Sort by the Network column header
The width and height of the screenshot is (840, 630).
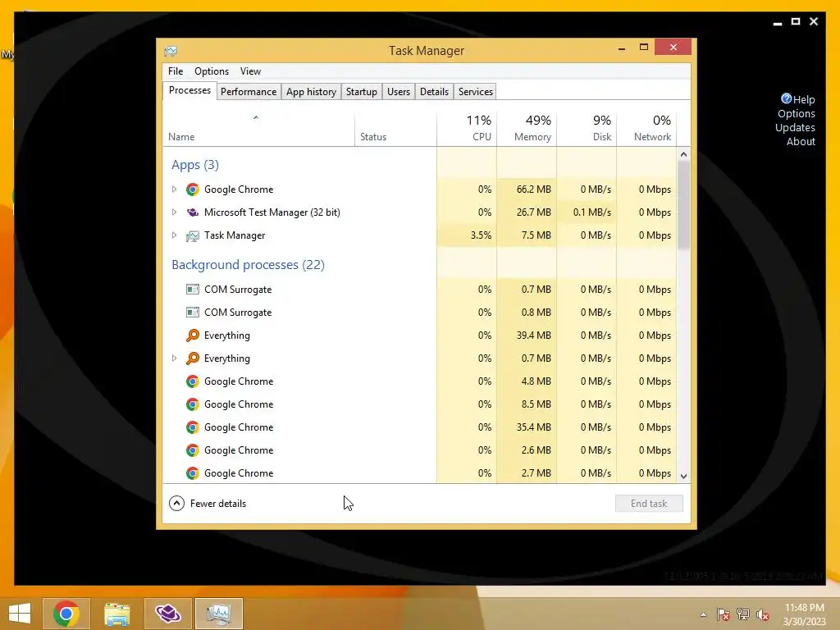(646, 129)
